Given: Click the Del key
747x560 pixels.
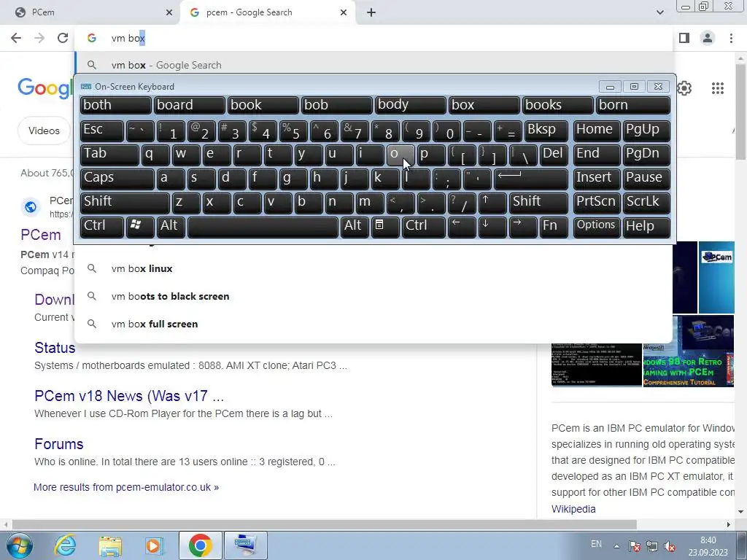Looking at the screenshot, I should coord(554,155).
